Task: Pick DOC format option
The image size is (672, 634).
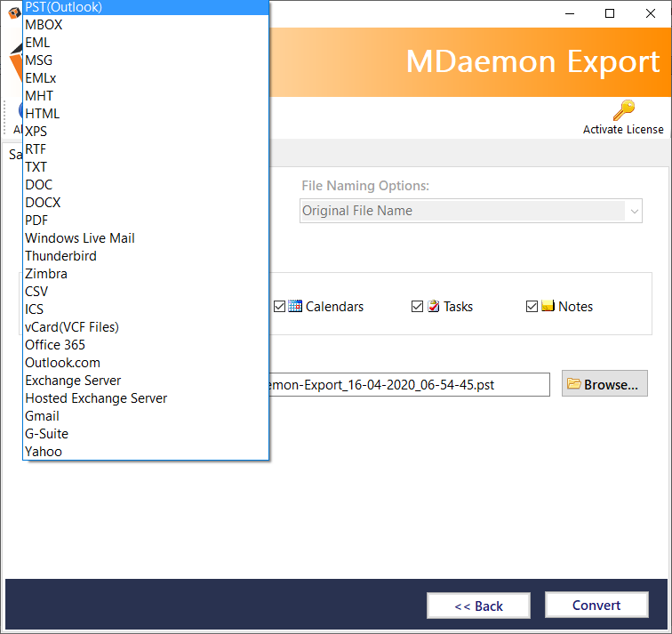Action: tap(146, 185)
